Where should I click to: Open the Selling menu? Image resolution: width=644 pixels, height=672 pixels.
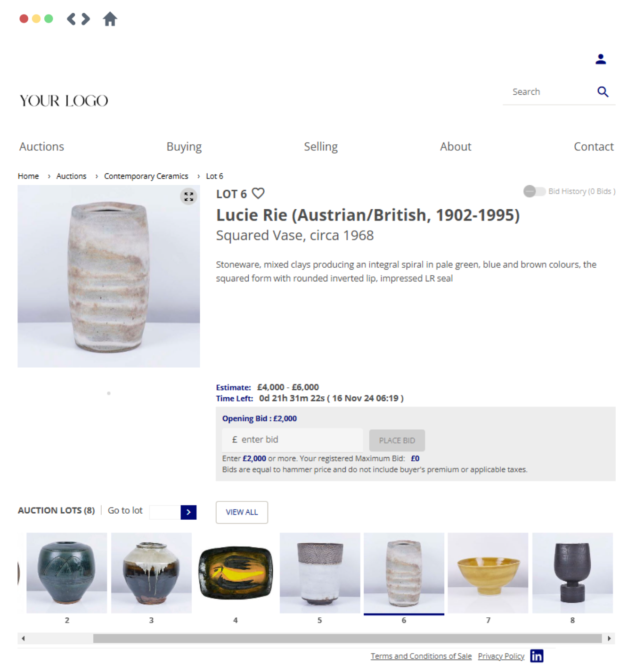pyautogui.click(x=321, y=147)
